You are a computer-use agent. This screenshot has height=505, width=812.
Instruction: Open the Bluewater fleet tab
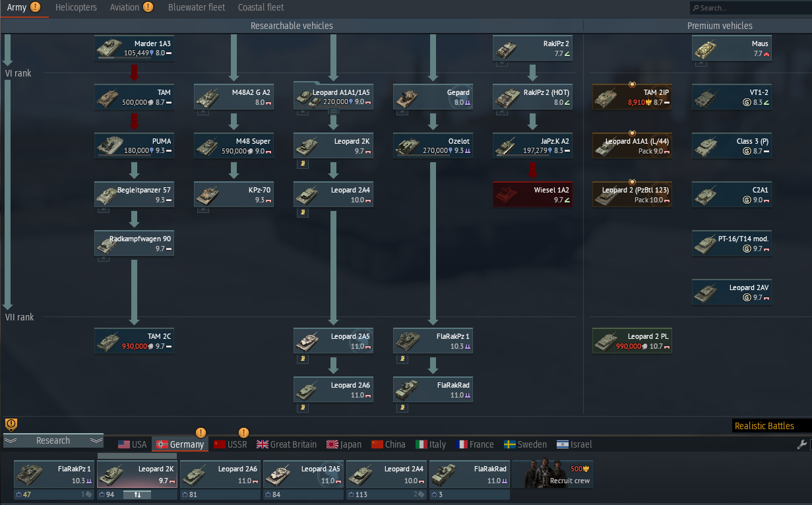[197, 8]
